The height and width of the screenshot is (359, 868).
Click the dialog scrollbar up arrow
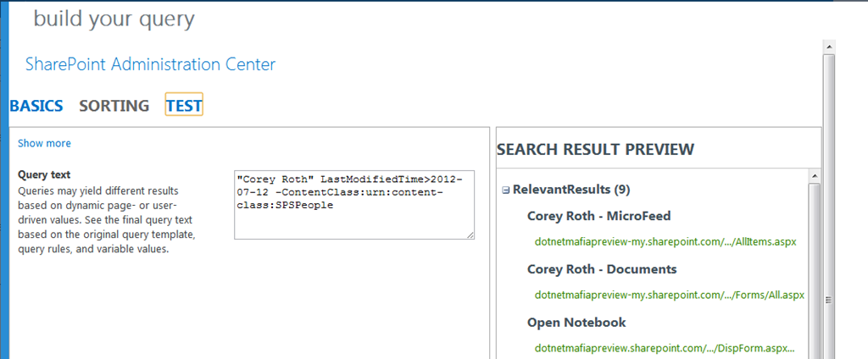(829, 46)
